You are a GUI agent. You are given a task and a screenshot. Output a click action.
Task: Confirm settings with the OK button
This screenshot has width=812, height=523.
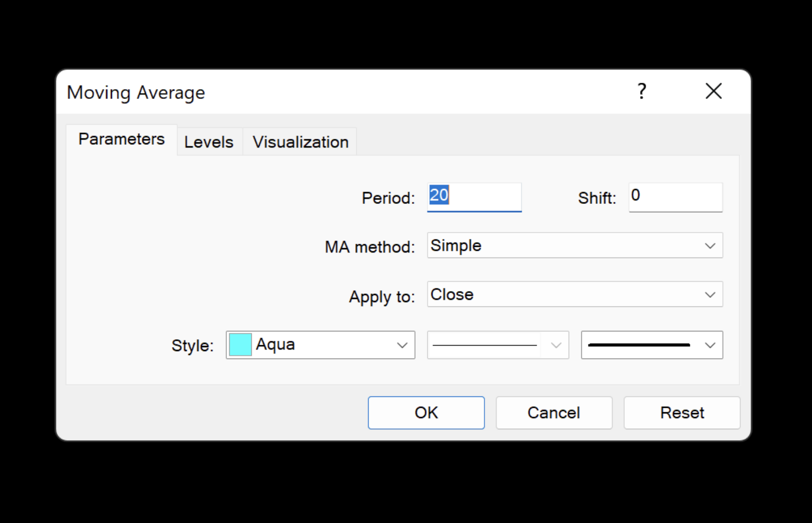click(x=426, y=413)
